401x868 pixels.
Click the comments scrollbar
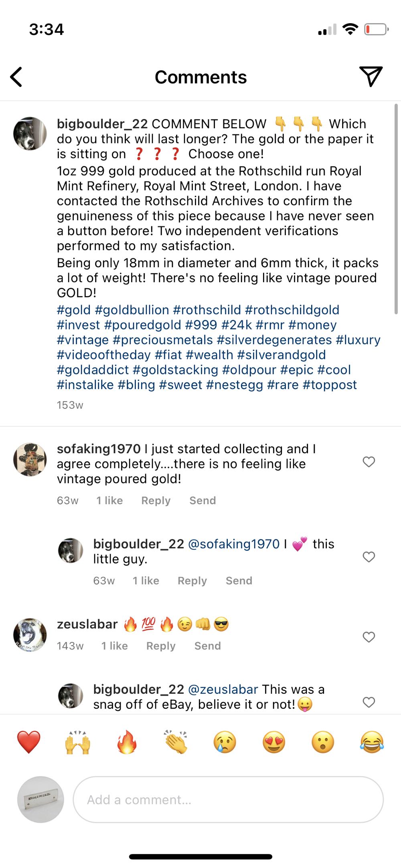tap(396, 208)
